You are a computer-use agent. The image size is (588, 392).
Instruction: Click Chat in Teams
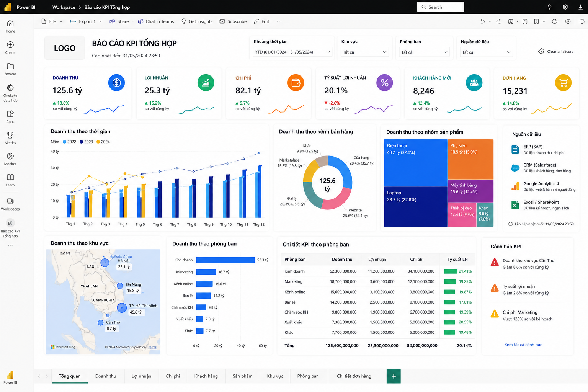(156, 21)
